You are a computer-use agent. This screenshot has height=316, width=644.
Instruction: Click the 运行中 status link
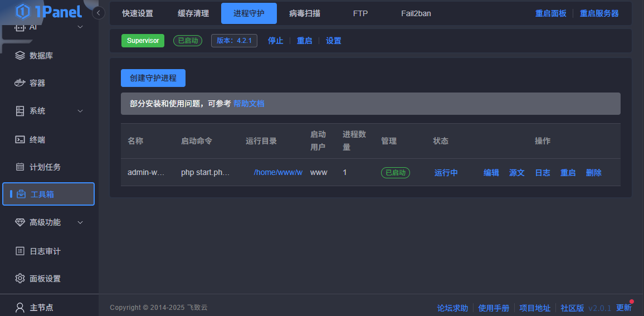click(x=446, y=173)
